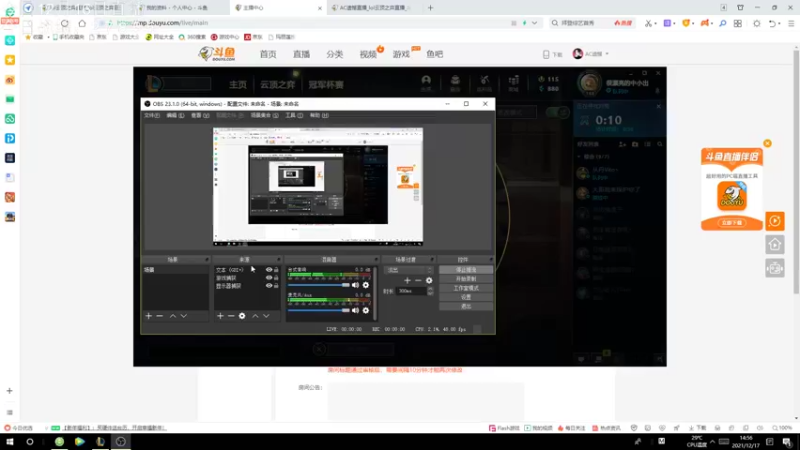Click the Douyu logo on the website header

pyautogui.click(x=217, y=54)
